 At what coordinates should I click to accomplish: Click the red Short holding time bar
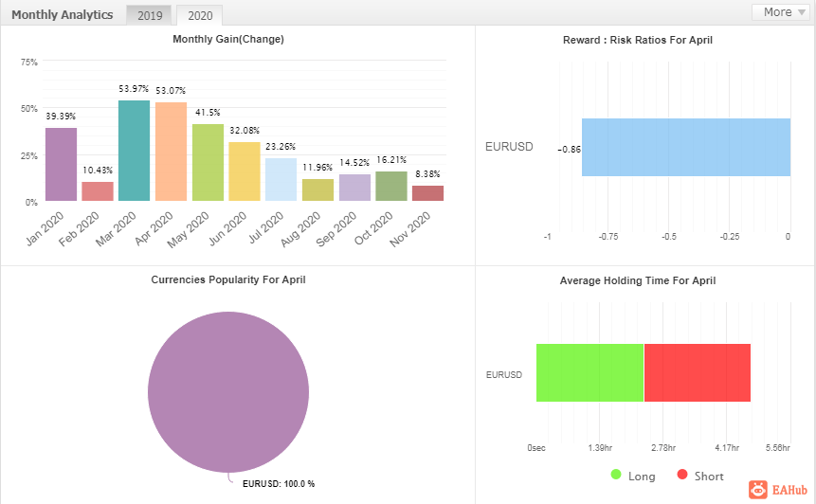(697, 373)
